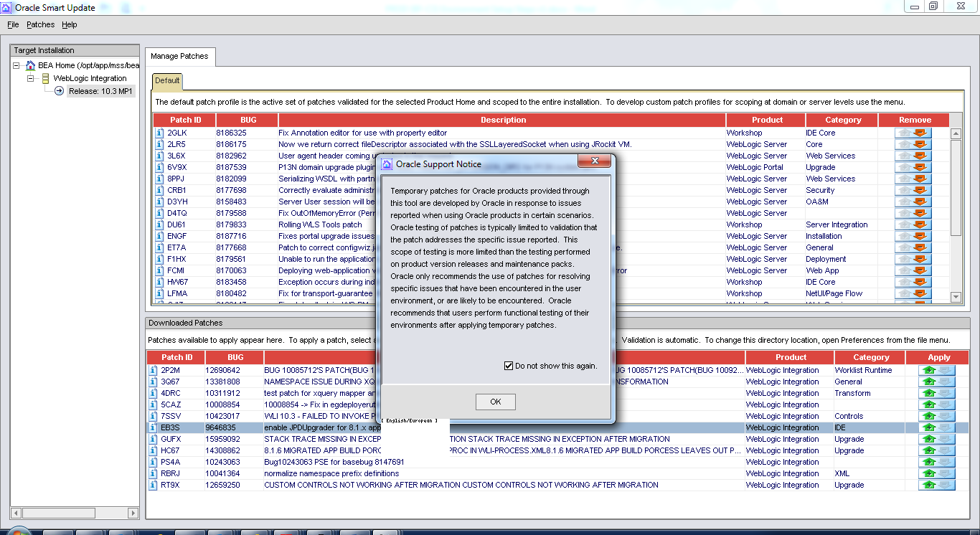Click the info icon for downloaded patch PS4A

click(x=151, y=461)
